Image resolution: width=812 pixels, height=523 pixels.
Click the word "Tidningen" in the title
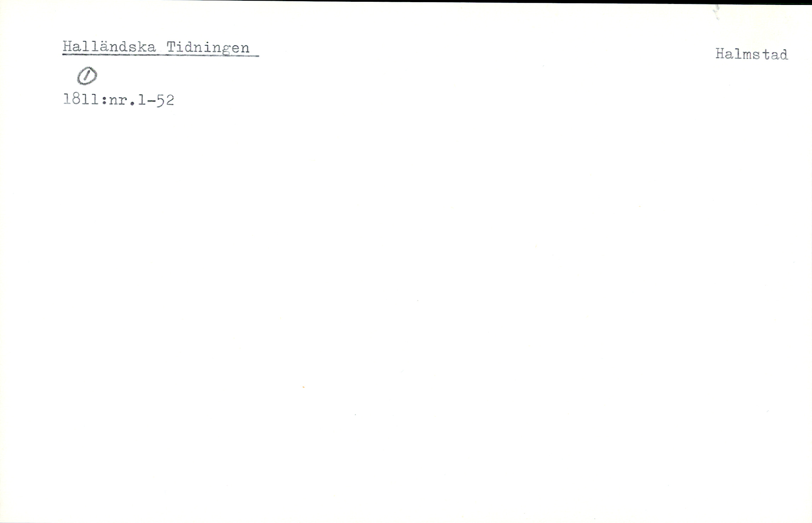pos(208,48)
